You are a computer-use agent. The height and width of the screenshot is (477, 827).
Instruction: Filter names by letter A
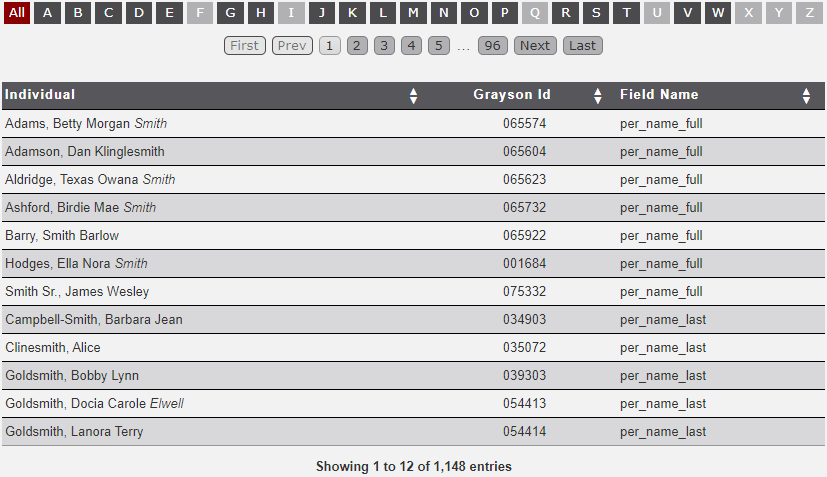click(x=48, y=13)
